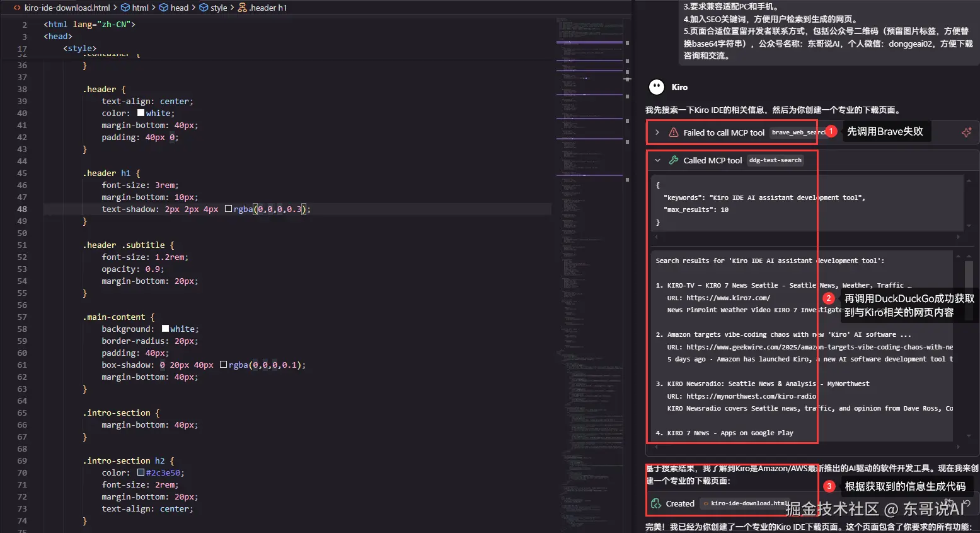
Task: Click the view-diff icon on Created row
Action: [x=950, y=503]
